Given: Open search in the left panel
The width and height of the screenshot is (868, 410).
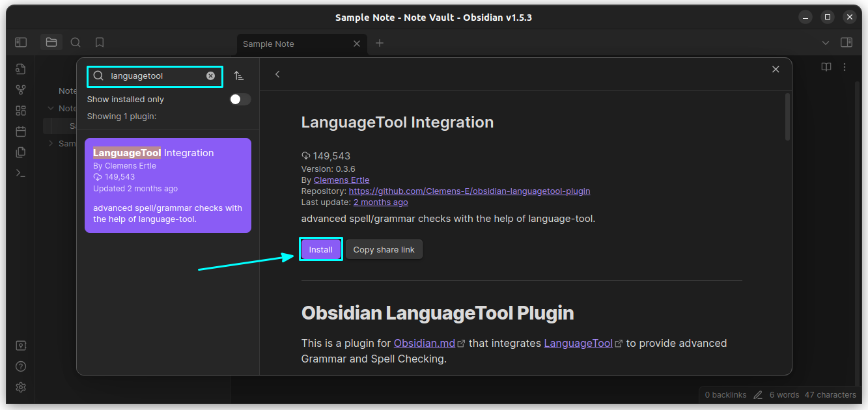Looking at the screenshot, I should (75, 42).
